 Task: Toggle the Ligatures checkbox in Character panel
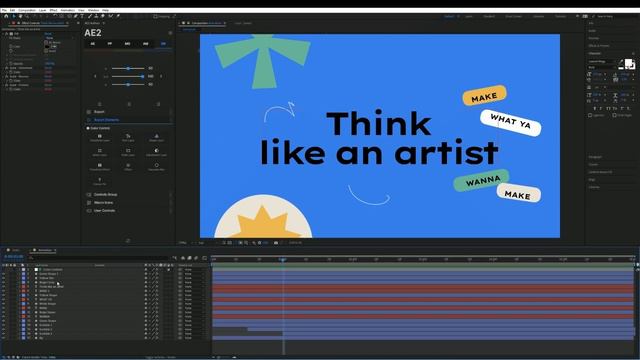pyautogui.click(x=590, y=116)
